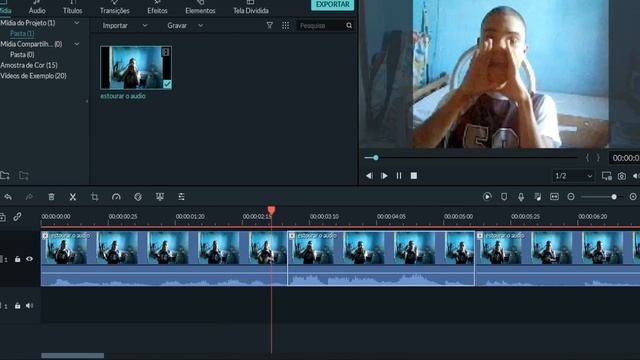Open the crop tool
This screenshot has width=640, height=360.
tap(95, 197)
